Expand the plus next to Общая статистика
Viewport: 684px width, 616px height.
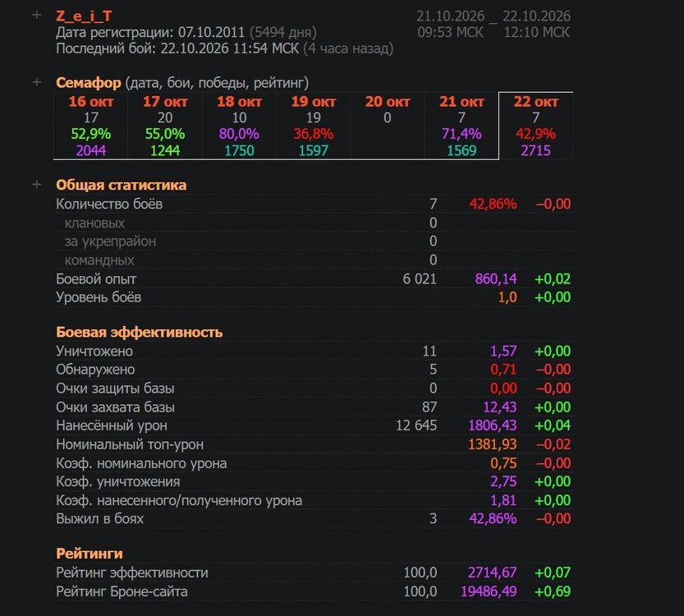(x=37, y=185)
